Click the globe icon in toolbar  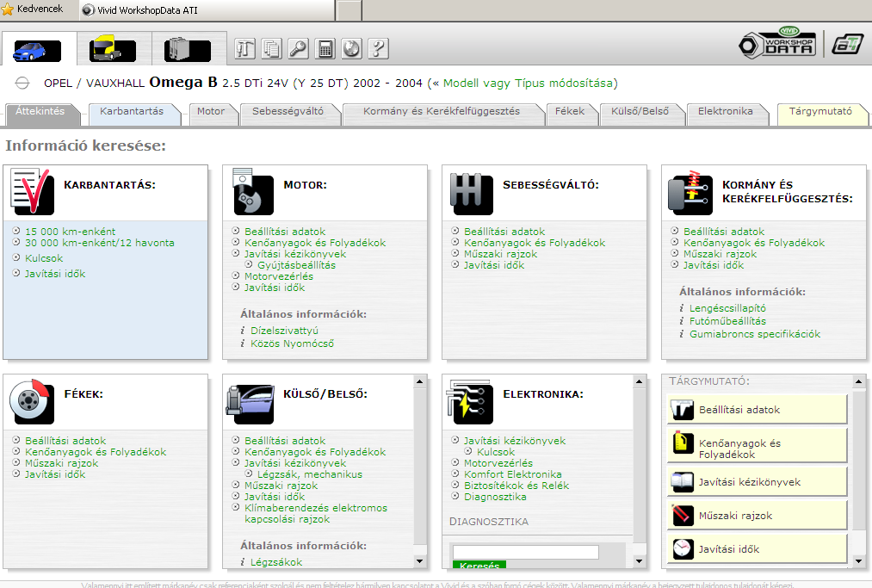click(x=351, y=48)
